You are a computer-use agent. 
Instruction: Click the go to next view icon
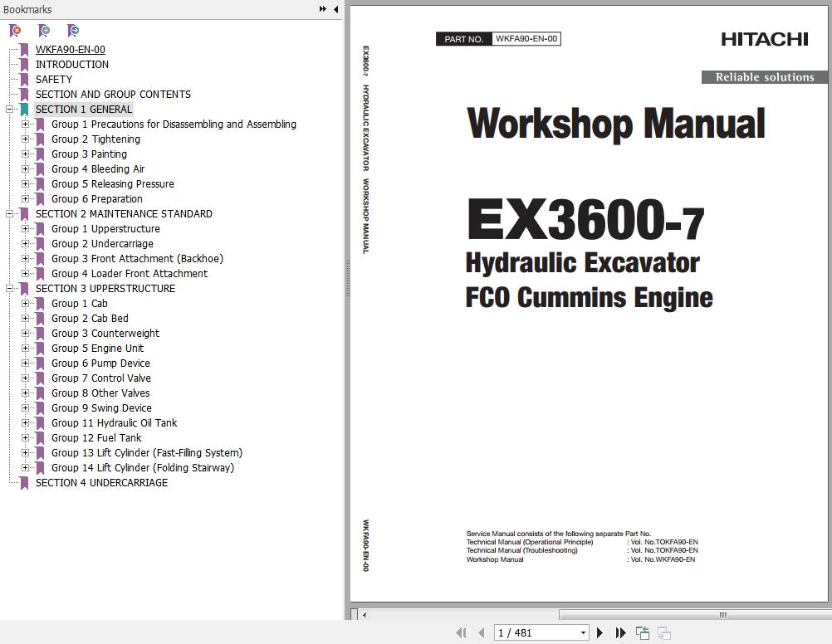(x=663, y=633)
